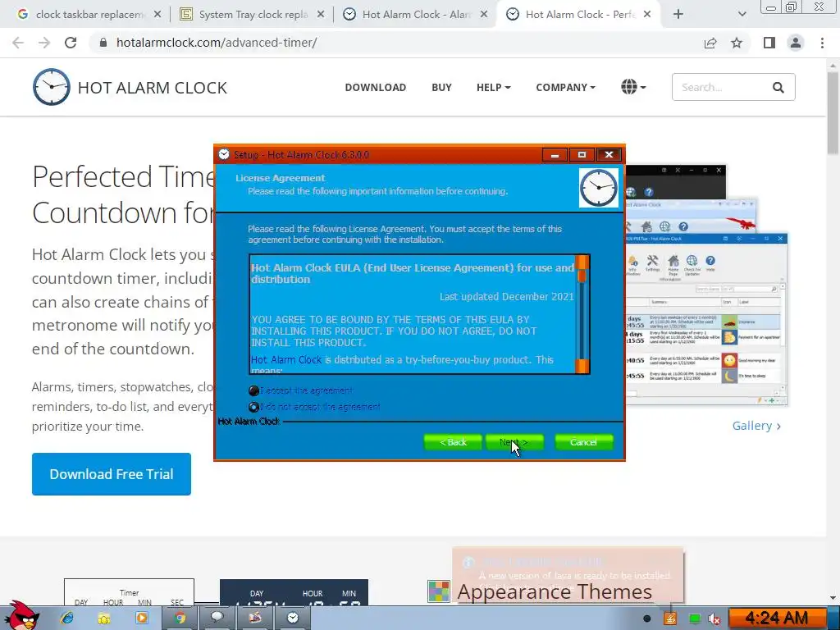Image resolution: width=840 pixels, height=630 pixels.
Task: Click 'Hot Alarm Clock' link in EULA text
Action: click(286, 360)
